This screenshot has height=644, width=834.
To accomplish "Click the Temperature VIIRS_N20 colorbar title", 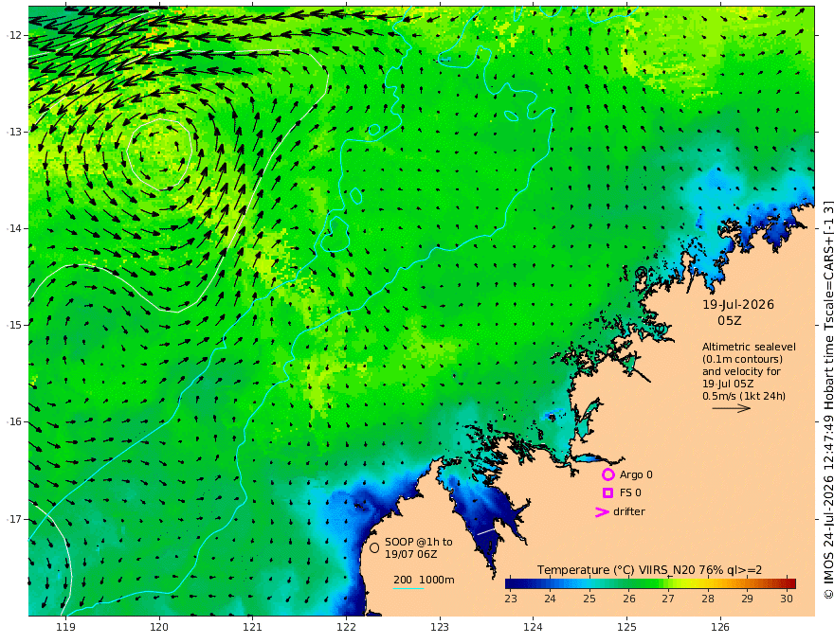I will pyautogui.click(x=649, y=570).
